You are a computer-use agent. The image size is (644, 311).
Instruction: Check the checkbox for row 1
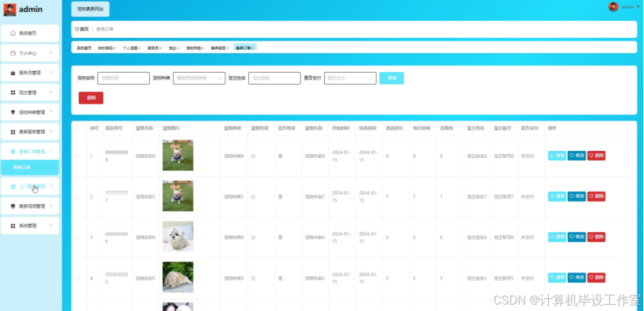(77, 157)
